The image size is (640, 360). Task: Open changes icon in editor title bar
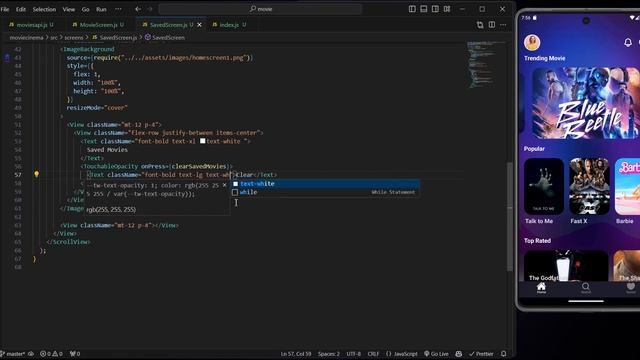point(480,25)
